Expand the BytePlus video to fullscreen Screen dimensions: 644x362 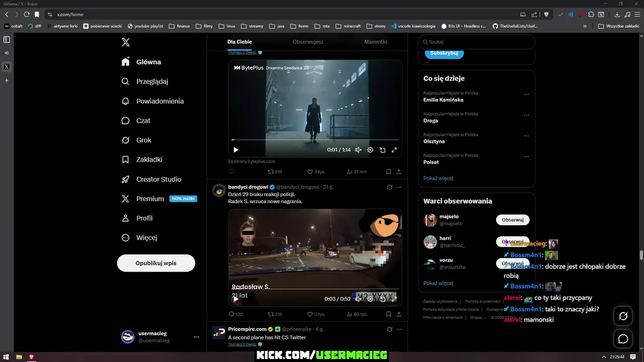pos(394,150)
